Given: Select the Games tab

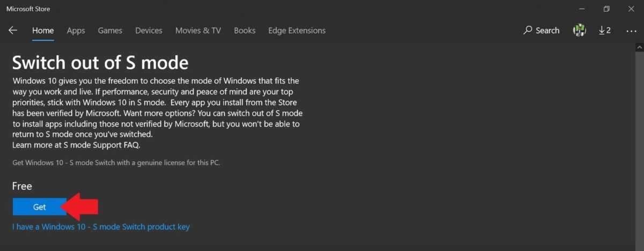Looking at the screenshot, I should [x=110, y=31].
